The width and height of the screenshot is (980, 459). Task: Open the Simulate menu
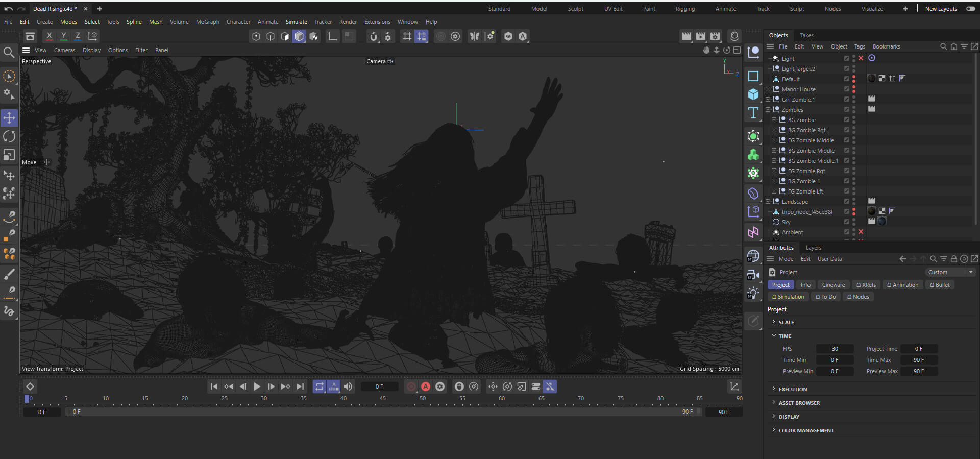tap(297, 22)
